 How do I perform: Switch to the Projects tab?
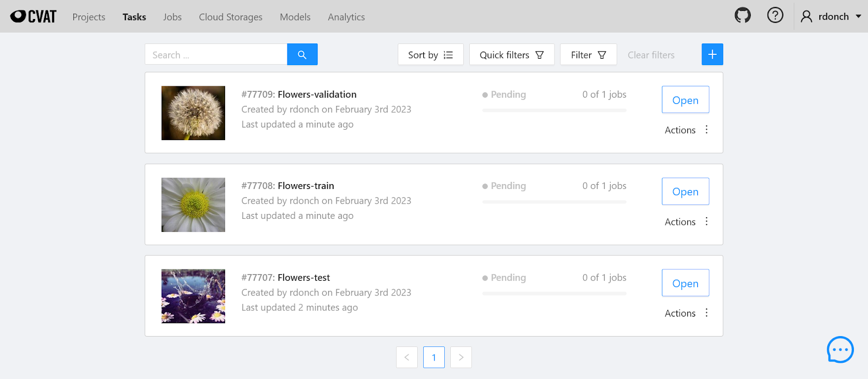pos(89,17)
